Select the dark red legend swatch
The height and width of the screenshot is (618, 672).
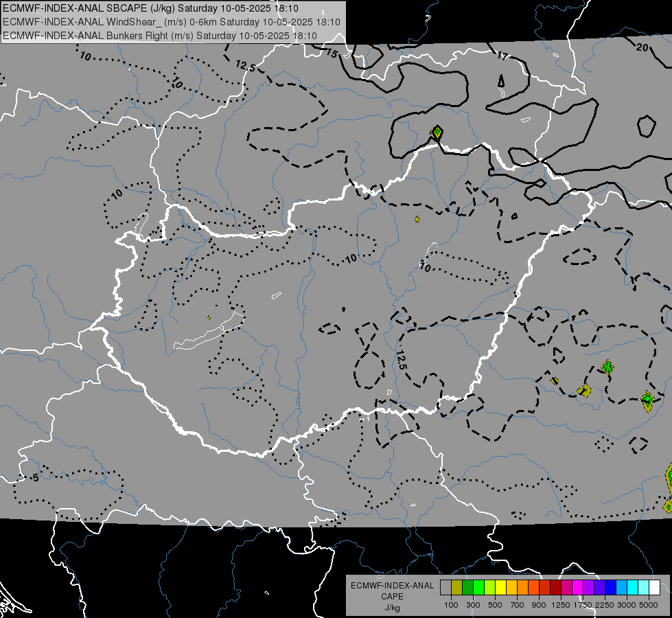point(556,587)
